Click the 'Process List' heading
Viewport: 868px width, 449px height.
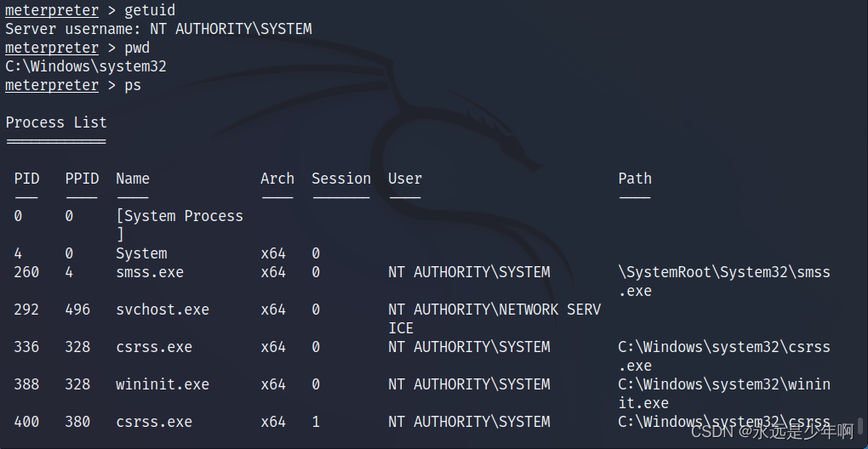[x=56, y=122]
